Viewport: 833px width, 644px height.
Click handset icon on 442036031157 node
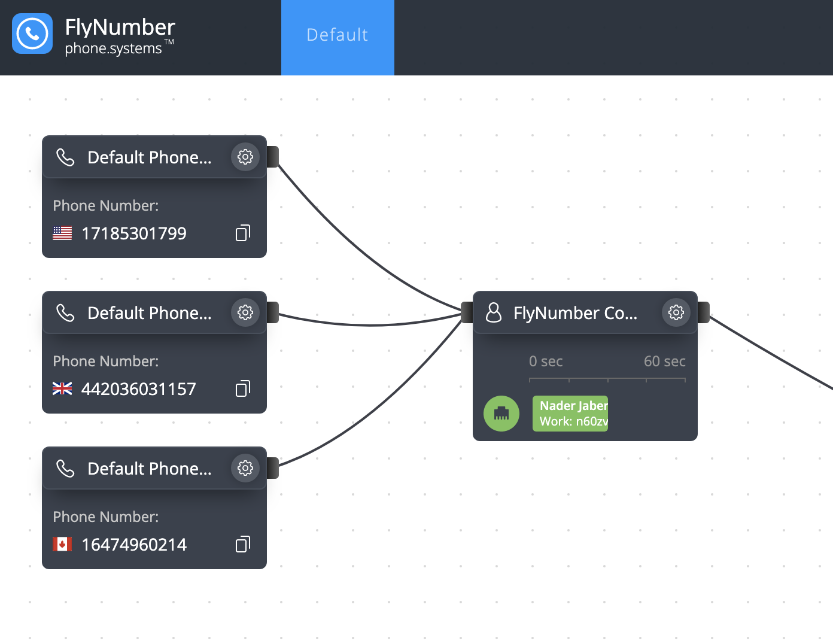tap(65, 313)
